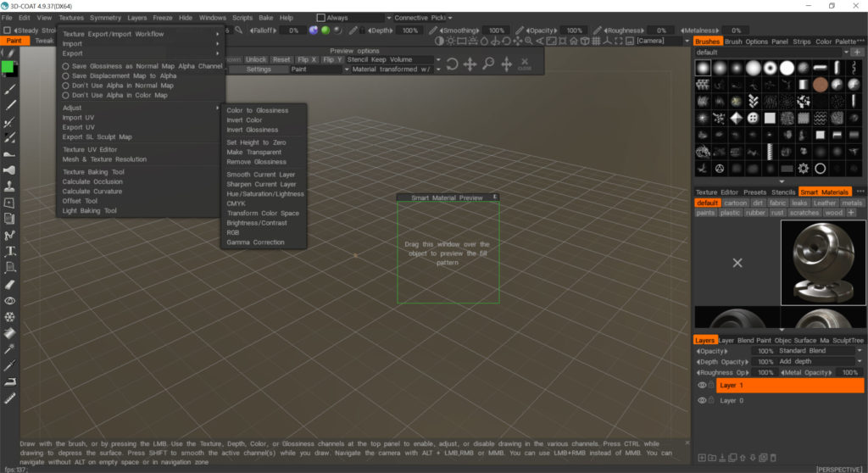Select the Text tool in left toolbar
The height and width of the screenshot is (473, 868).
pyautogui.click(x=9, y=252)
